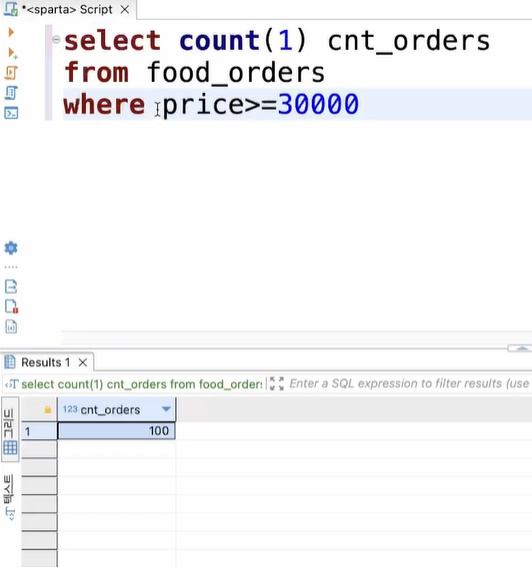Place cursor on 'count' keyword in editor

[220, 40]
